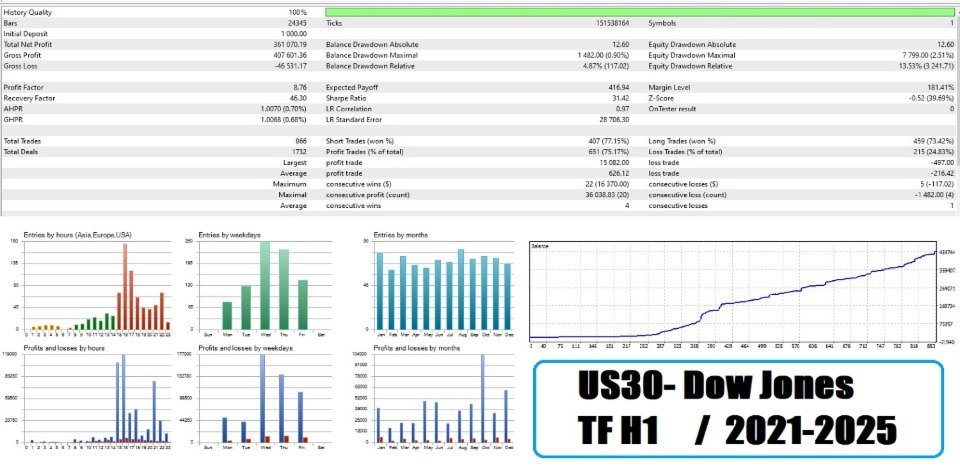Click the value '1 482.00 (0.90%)'
Screen dimensions: 960x469
point(604,55)
